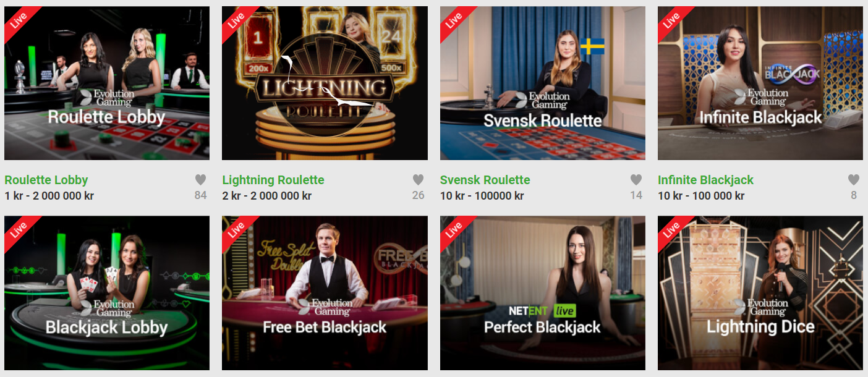Open the Infinite Blackjack title link

[705, 180]
